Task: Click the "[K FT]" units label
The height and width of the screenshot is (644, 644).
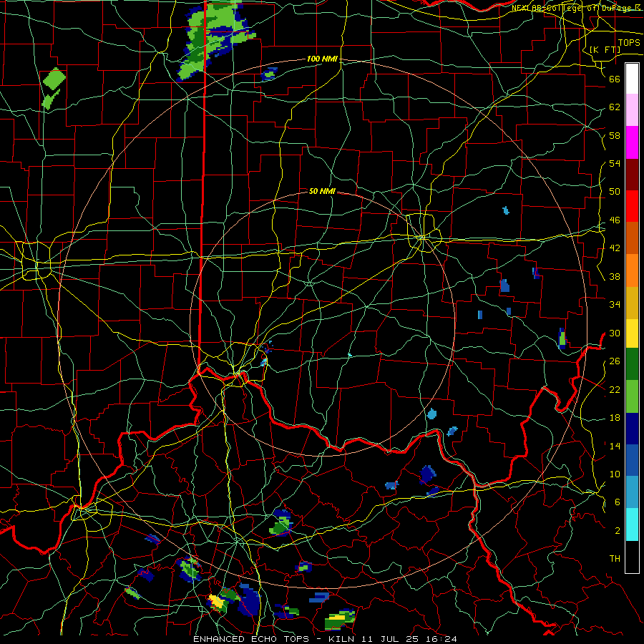Action: pyautogui.click(x=605, y=49)
